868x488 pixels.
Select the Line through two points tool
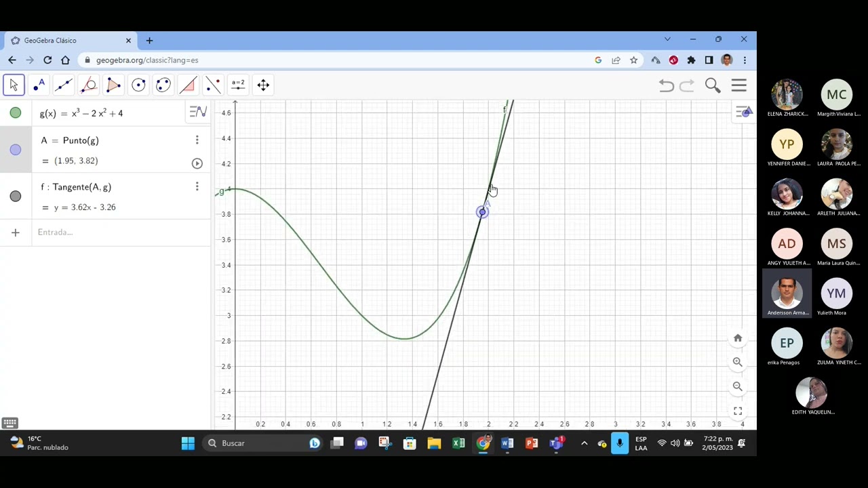click(x=64, y=85)
